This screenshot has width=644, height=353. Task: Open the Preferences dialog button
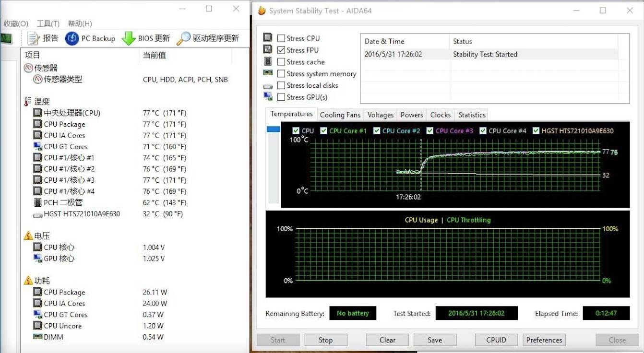[544, 340]
